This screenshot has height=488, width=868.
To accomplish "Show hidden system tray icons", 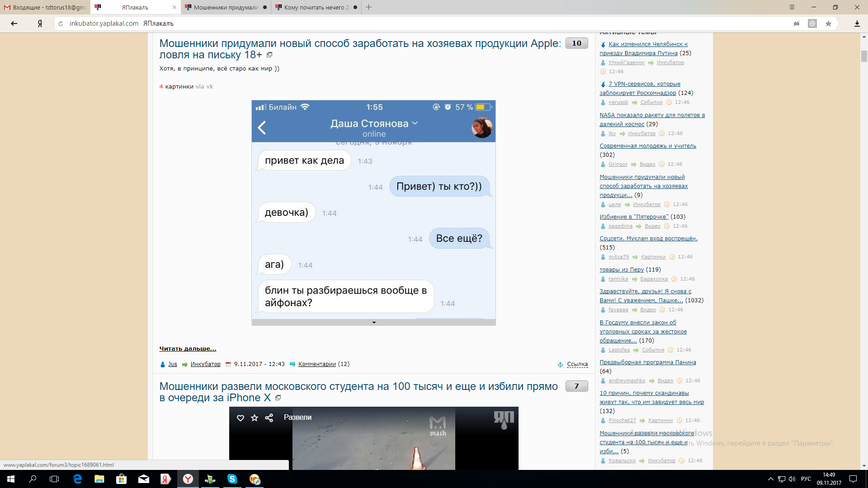I will tap(770, 479).
